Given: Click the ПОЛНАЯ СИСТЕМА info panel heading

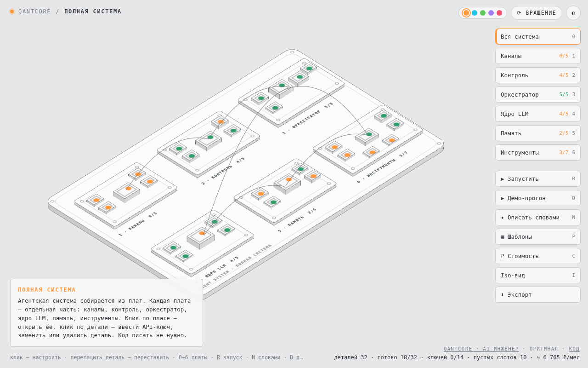Looking at the screenshot, I should tap(47, 290).
